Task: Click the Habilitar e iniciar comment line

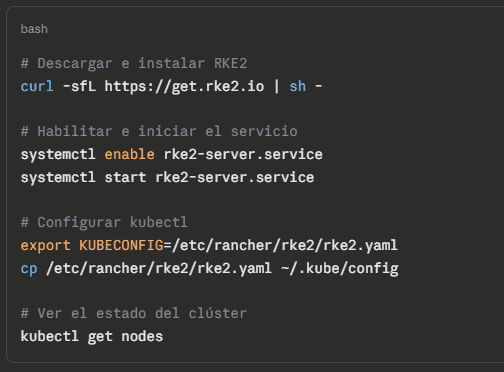Action: point(159,131)
